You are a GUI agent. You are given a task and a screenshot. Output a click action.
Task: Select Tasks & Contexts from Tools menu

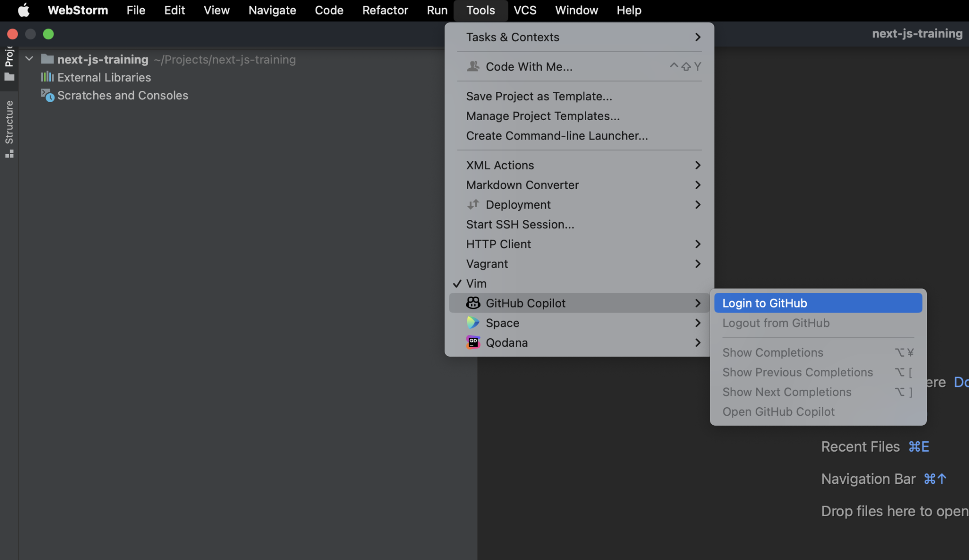click(512, 37)
